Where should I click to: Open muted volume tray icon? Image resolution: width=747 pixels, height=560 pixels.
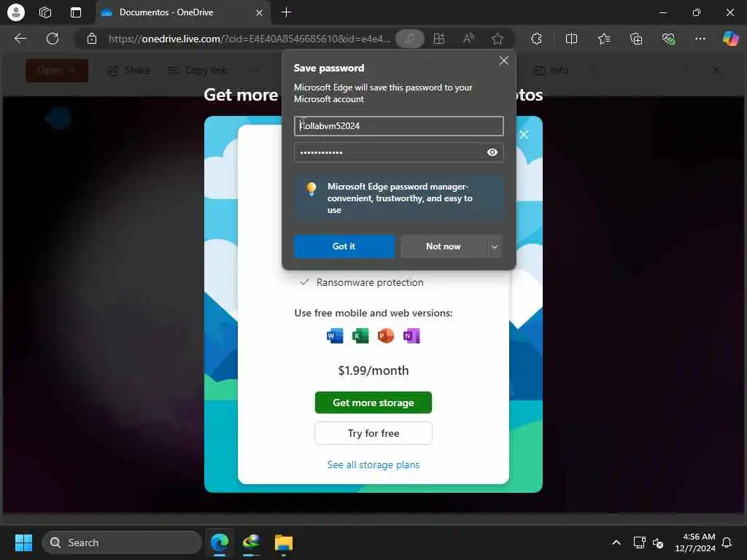658,542
